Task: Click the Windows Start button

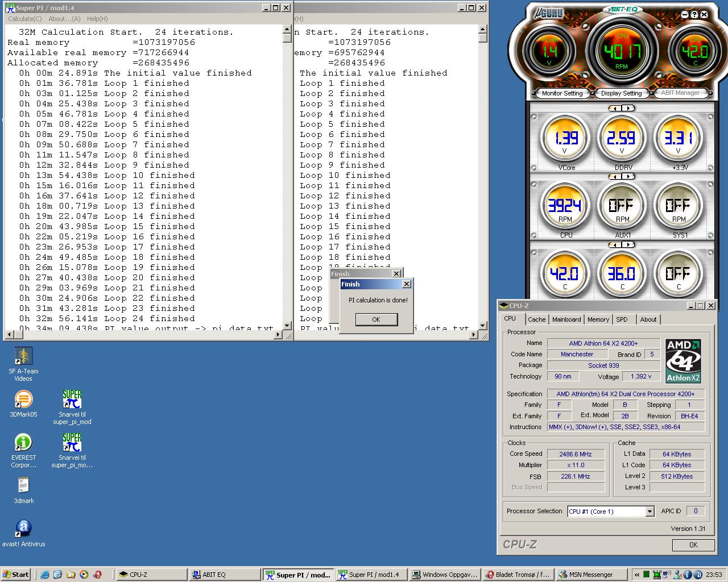Action: [16, 575]
